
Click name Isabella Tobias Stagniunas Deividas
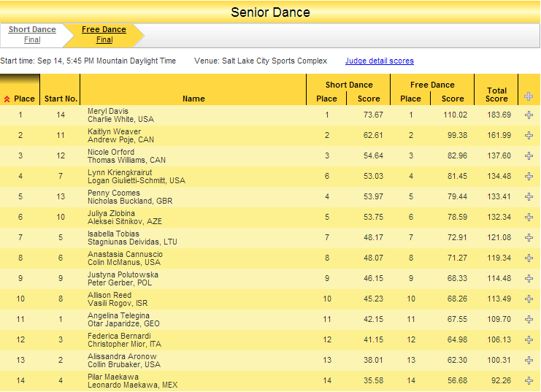[x=132, y=238]
